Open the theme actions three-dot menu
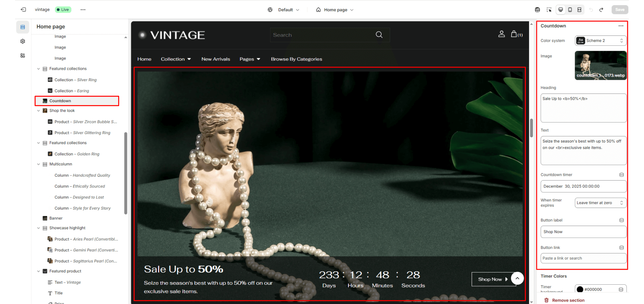 (x=83, y=10)
